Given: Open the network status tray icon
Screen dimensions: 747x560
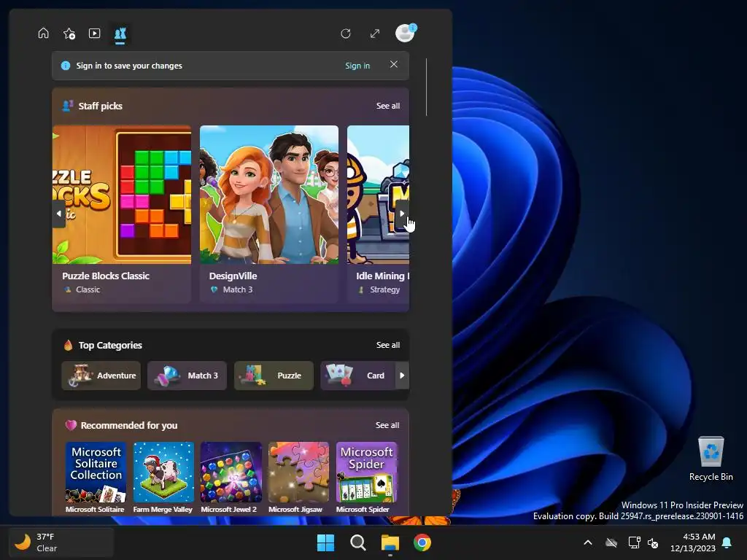Looking at the screenshot, I should coord(634,542).
